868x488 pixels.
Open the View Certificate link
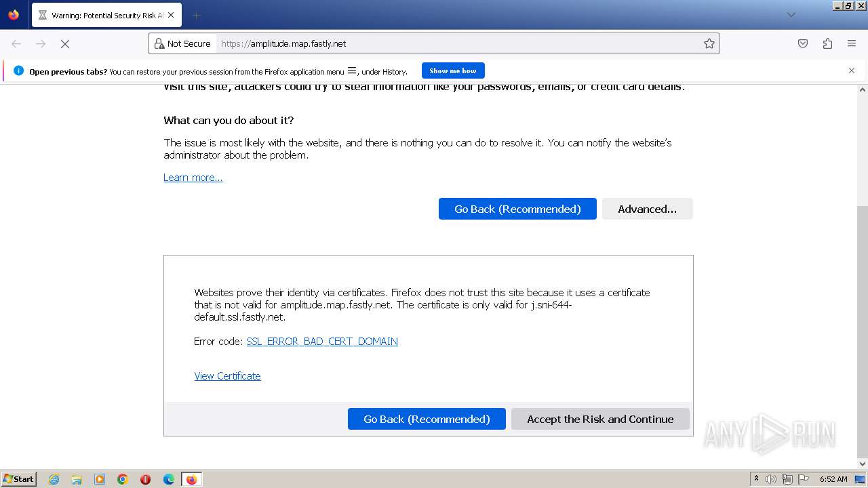(227, 376)
